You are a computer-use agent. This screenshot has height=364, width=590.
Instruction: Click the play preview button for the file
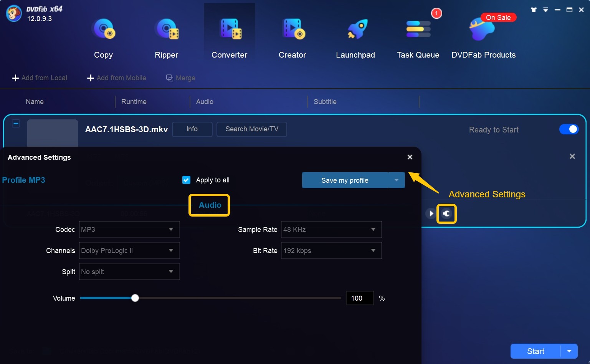[431, 213]
